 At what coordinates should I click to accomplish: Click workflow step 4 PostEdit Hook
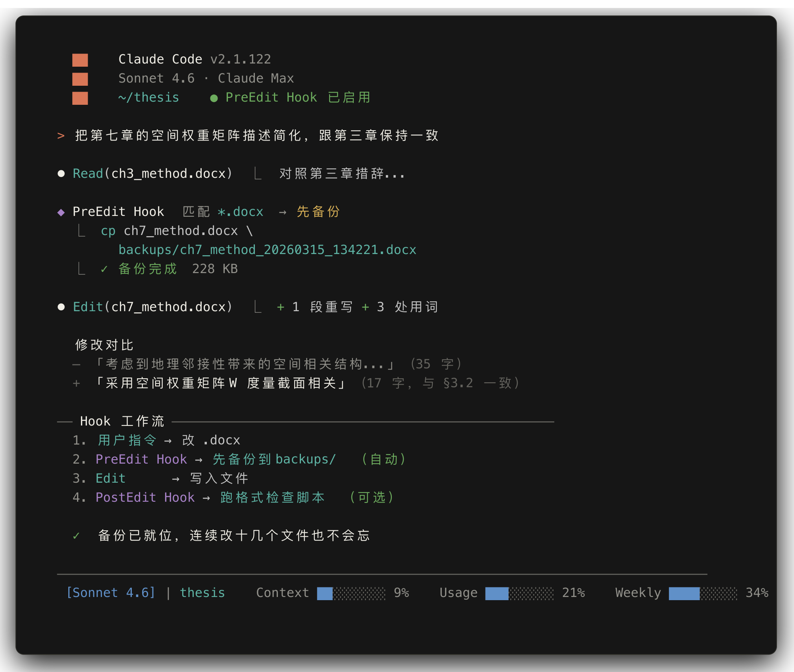point(145,497)
